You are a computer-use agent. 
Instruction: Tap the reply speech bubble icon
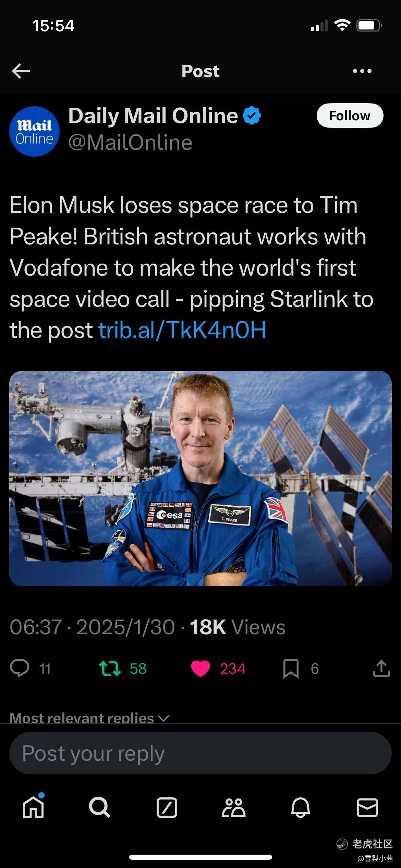(20, 668)
